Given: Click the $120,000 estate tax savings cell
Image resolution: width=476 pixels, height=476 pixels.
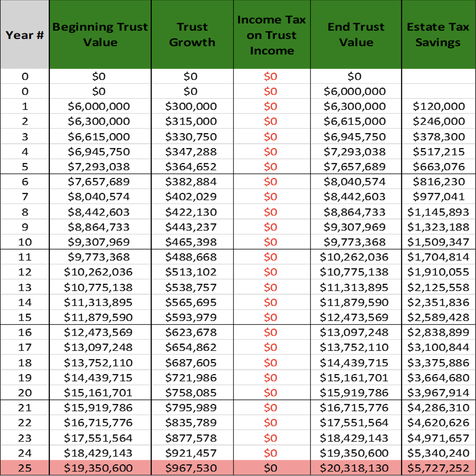Looking at the screenshot, I should 439,107.
